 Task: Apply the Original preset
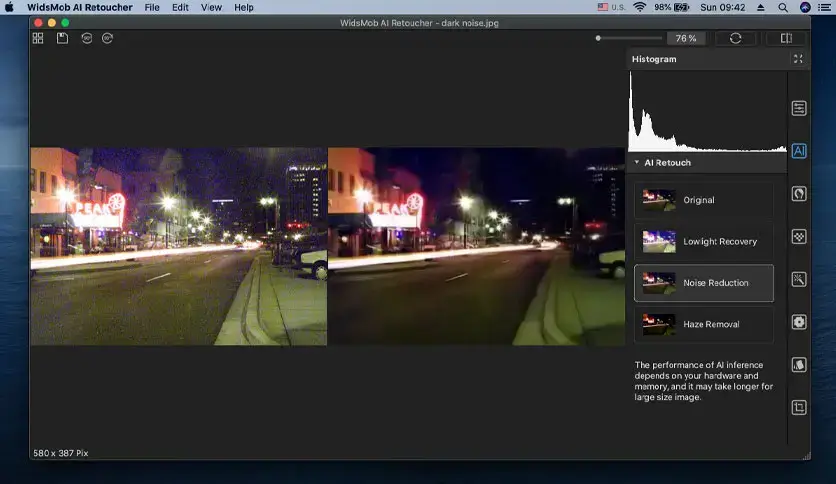point(704,200)
